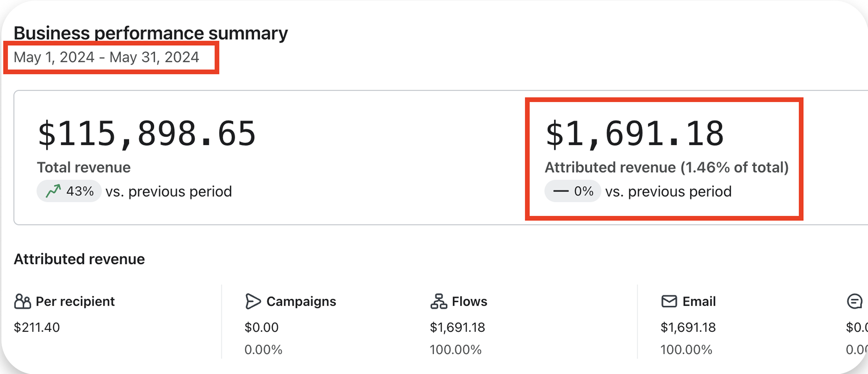Viewport: 868px width, 374px height.
Task: Click the $115,898.65 total revenue figure
Action: coord(147,134)
